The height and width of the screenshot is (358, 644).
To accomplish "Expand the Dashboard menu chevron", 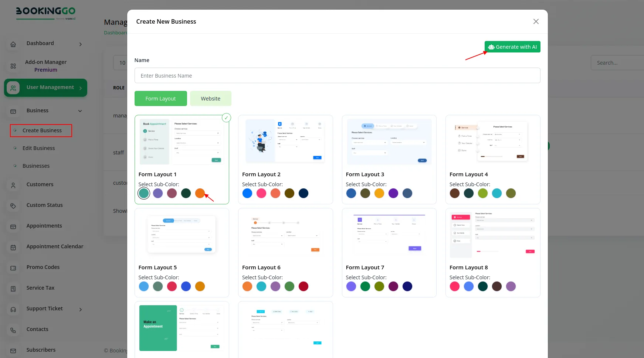I will point(81,44).
